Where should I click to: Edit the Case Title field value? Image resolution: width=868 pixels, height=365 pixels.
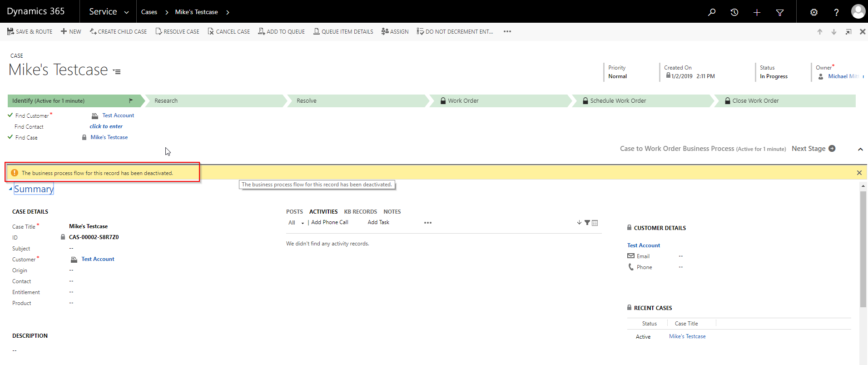point(89,226)
